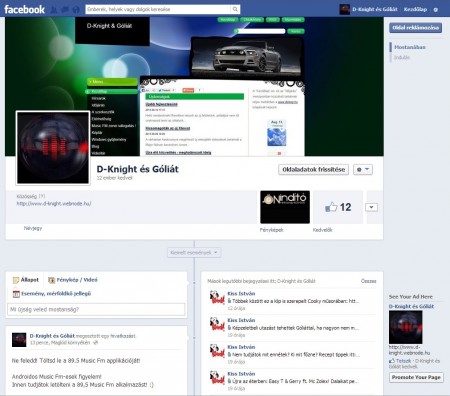Switch to the Állapot composer tab
450x396 pixels.
pyautogui.click(x=26, y=280)
